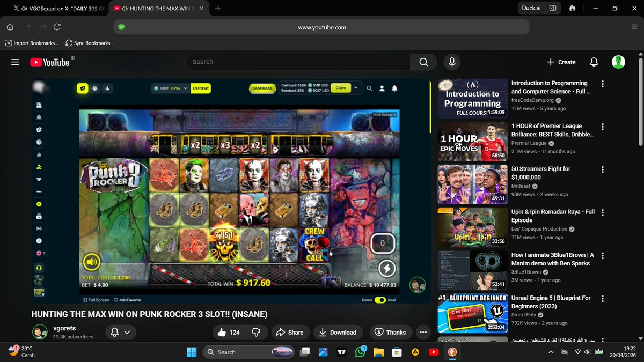Reload the page with the refresh icon

[57, 27]
